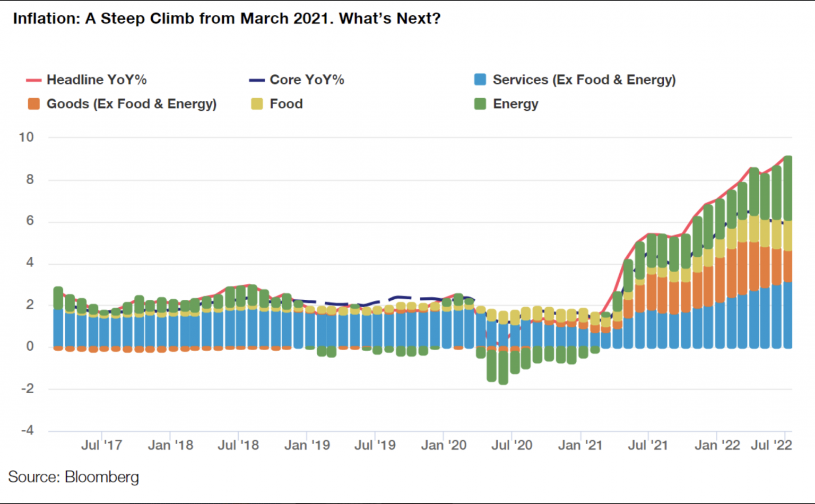Click the yellow Food legend square

click(257, 104)
